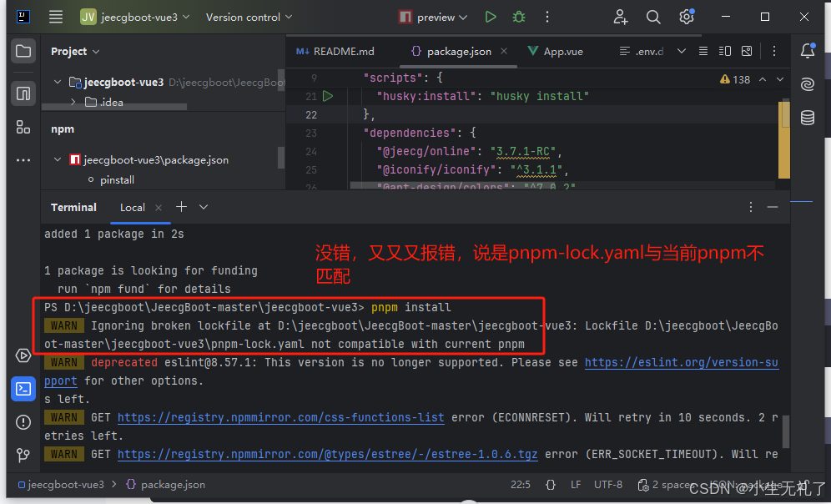This screenshot has height=504, width=831.
Task: Open the main hamburger menu
Action: (56, 17)
